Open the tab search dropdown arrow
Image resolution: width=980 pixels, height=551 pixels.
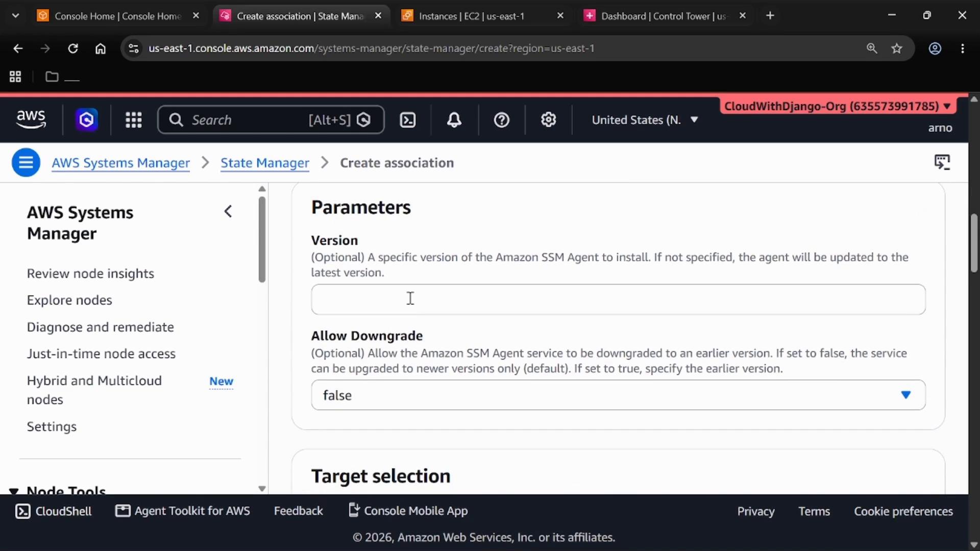15,16
